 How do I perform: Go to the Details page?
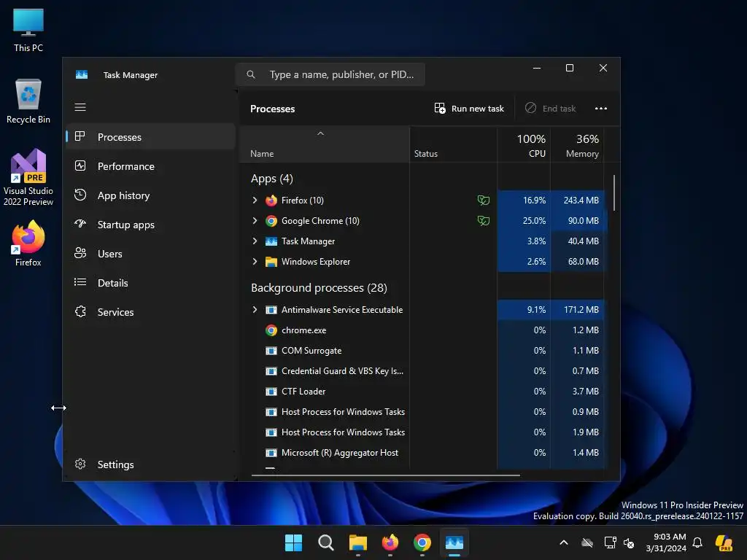coord(150,283)
